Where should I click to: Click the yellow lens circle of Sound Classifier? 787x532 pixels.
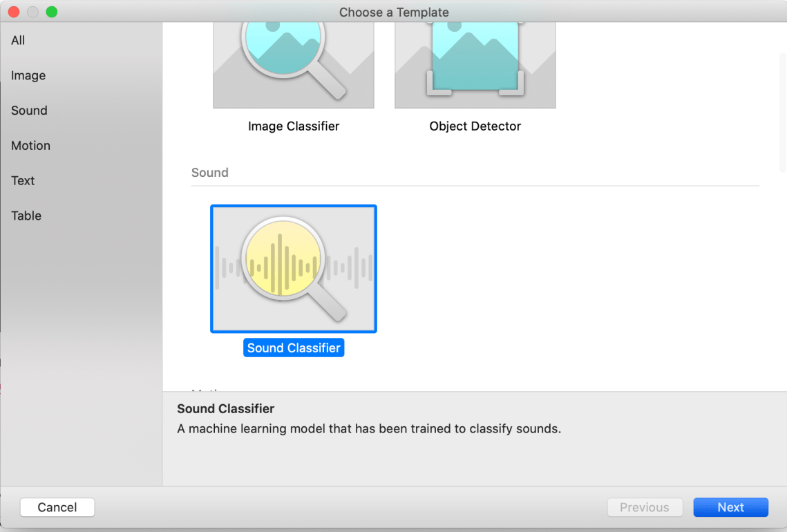tap(285, 258)
